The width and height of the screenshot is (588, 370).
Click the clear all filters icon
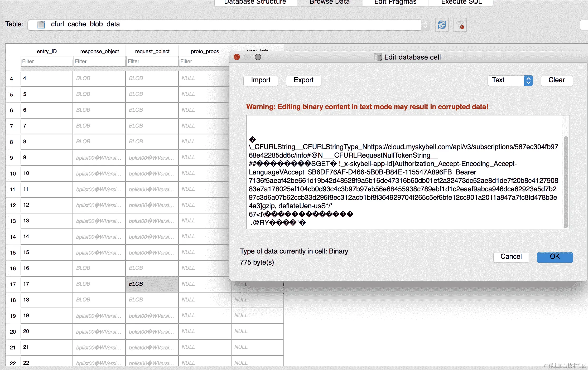[x=460, y=25]
